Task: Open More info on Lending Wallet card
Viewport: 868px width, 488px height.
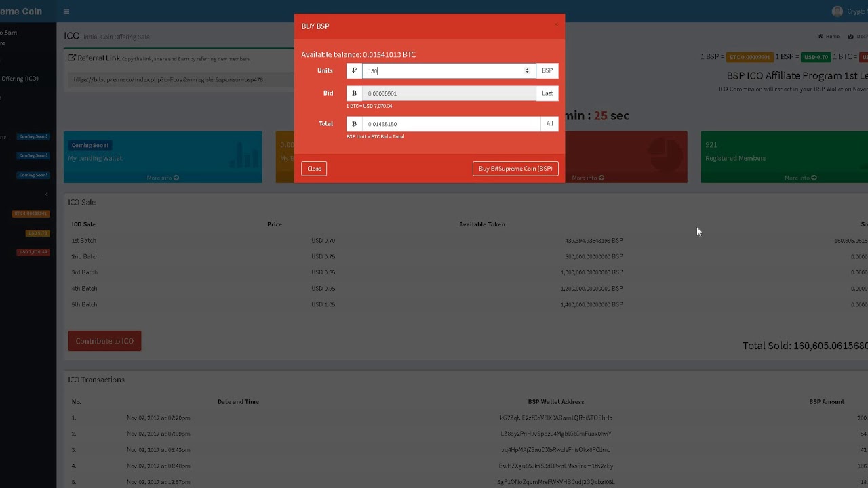Action: (x=163, y=178)
